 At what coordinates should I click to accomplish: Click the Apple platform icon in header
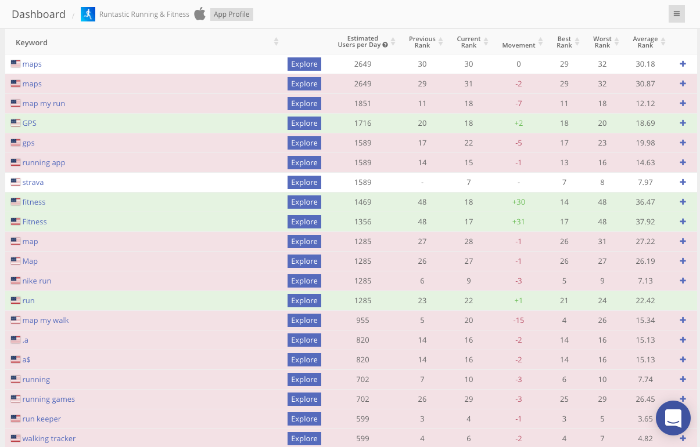pos(200,14)
